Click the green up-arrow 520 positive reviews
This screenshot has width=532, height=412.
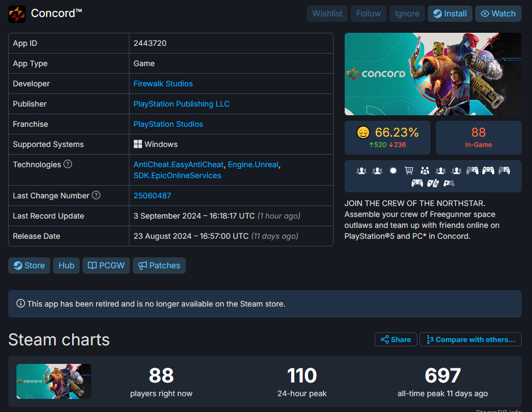(x=377, y=145)
